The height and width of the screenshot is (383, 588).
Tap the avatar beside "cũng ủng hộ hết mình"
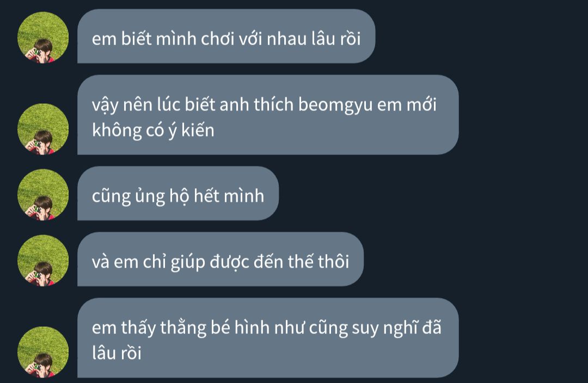click(43, 195)
